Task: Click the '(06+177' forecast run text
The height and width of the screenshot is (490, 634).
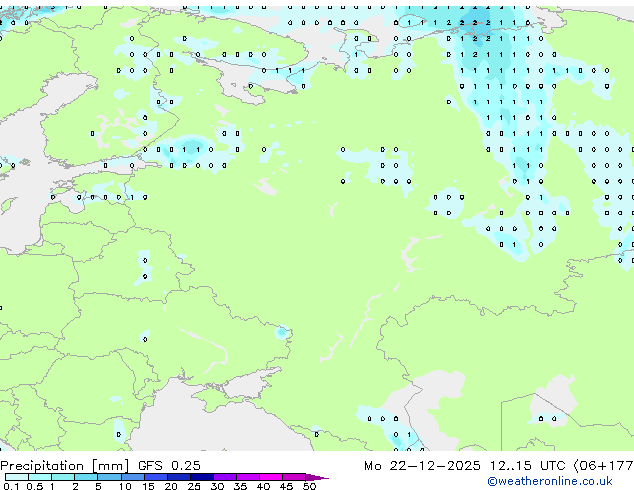Action: 604,466
